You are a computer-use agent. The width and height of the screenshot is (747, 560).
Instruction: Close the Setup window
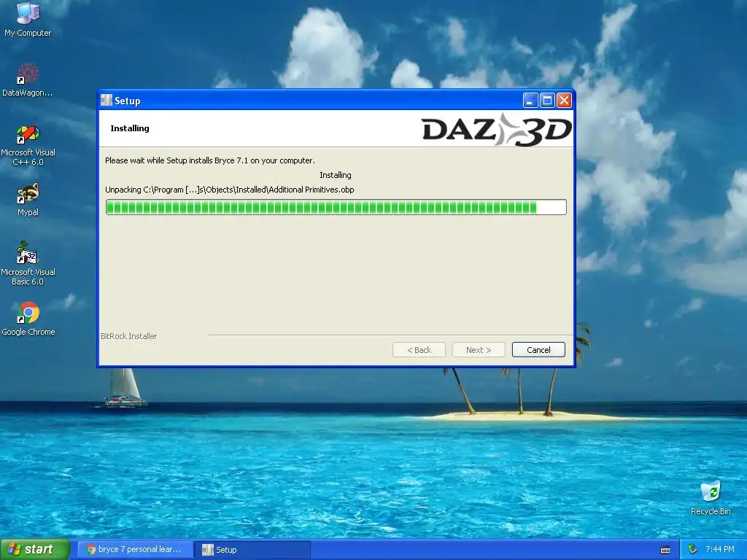[564, 101]
